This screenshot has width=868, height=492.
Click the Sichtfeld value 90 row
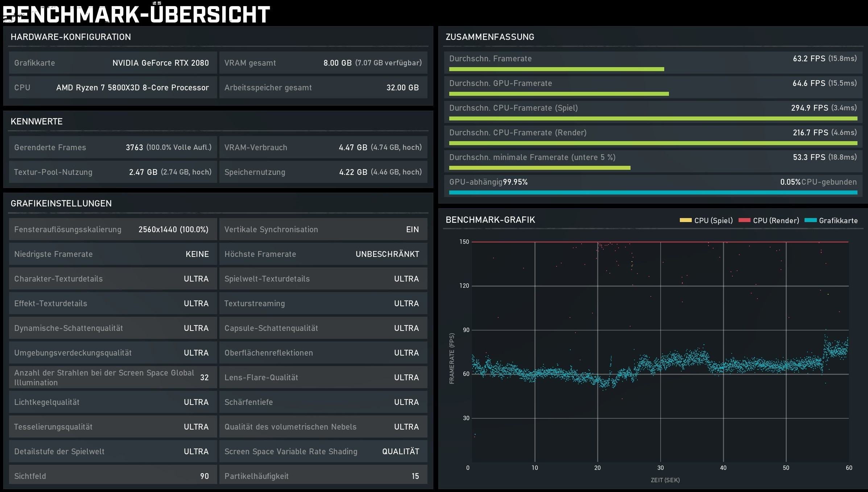click(x=113, y=476)
